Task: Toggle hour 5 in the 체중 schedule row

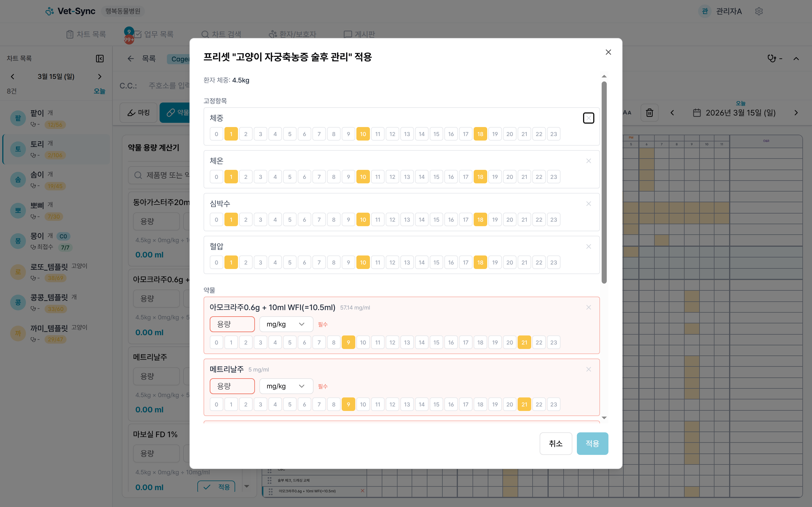Action: [290, 134]
